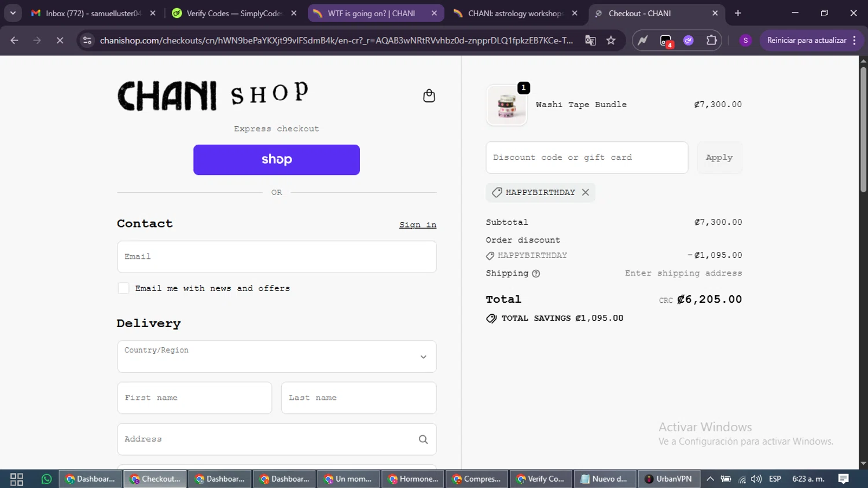The image size is (868, 488).
Task: Click the site information icon in address bar
Action: pyautogui.click(x=87, y=41)
